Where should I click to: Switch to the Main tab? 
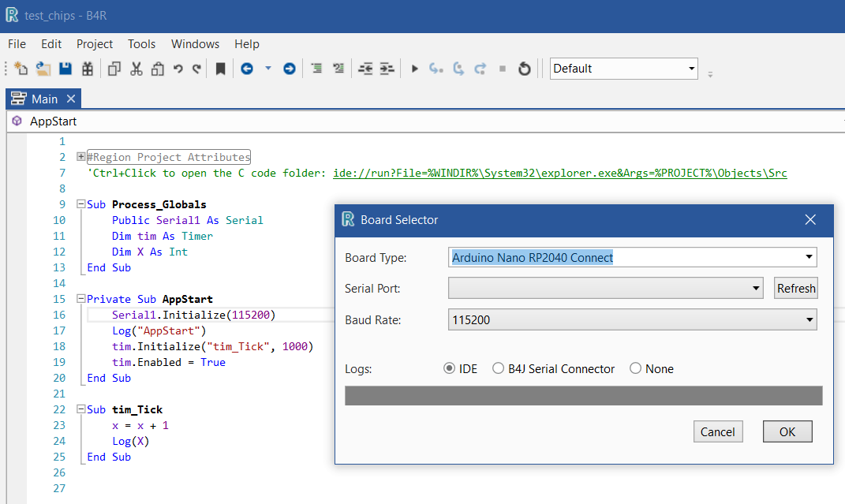(x=44, y=99)
